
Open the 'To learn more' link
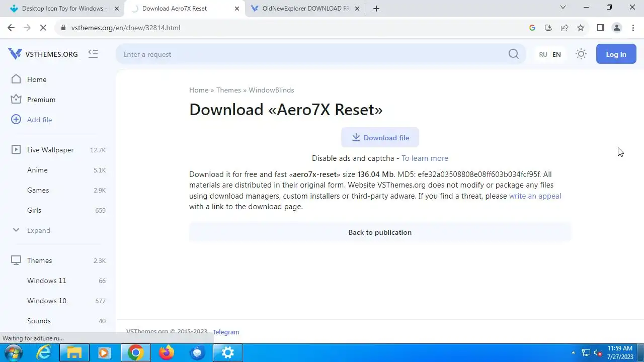click(x=425, y=158)
